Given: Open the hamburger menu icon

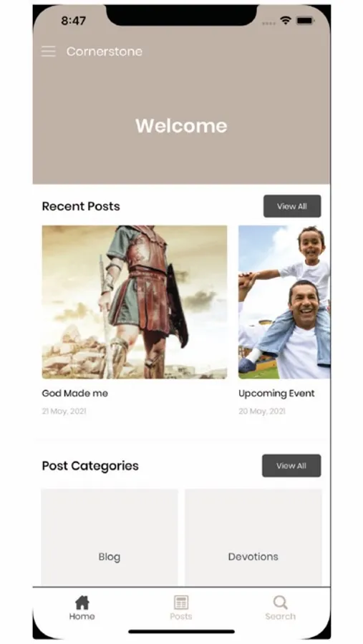Looking at the screenshot, I should (48, 52).
